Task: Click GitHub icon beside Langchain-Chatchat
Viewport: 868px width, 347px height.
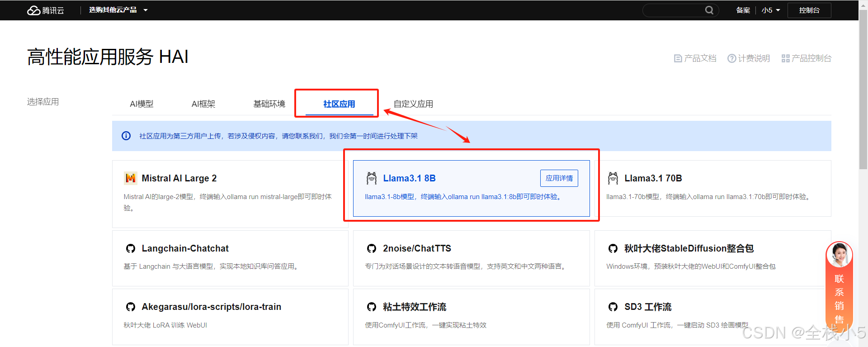Action: click(131, 248)
